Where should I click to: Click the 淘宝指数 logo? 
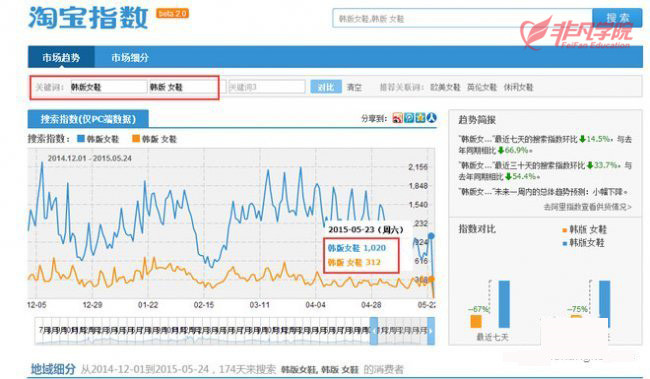click(x=88, y=17)
